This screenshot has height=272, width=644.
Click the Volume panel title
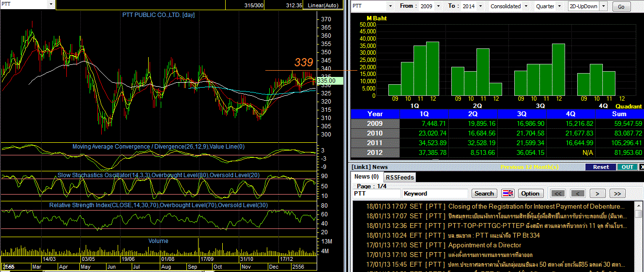coord(158,241)
